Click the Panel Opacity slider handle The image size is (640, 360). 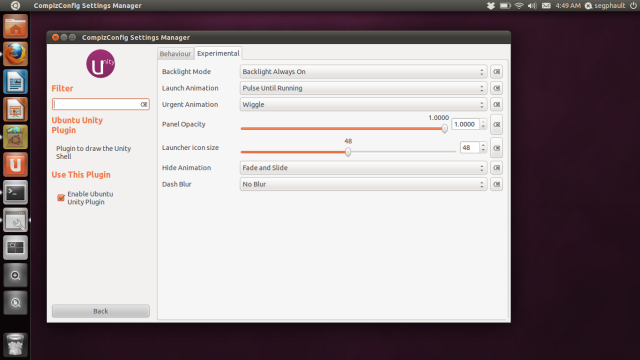(x=444, y=129)
